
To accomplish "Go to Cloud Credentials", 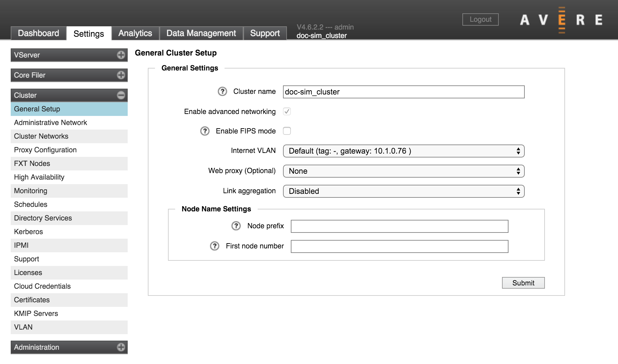I will (69, 286).
